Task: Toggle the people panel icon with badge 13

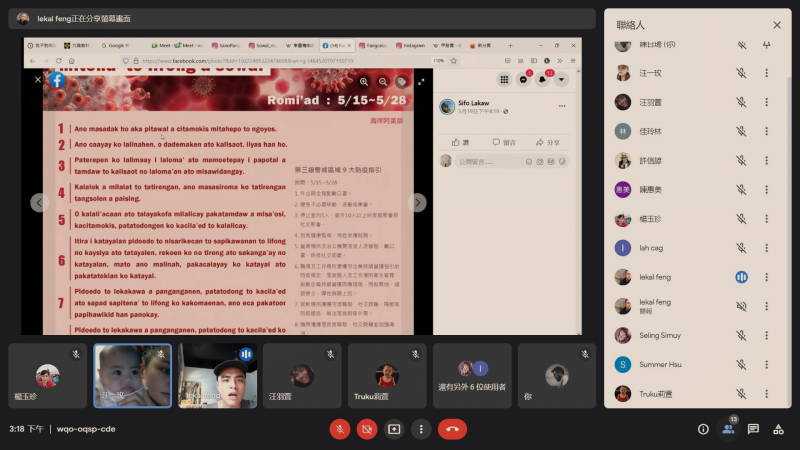Action: [x=729, y=429]
